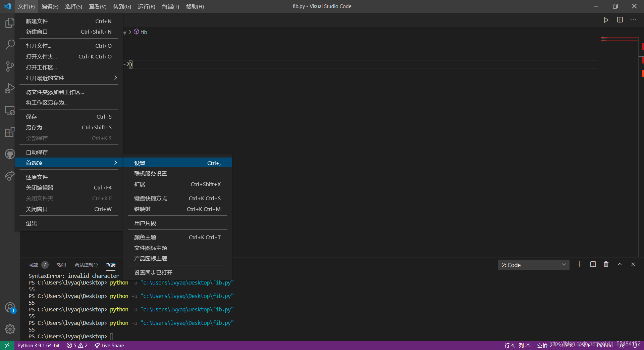Open the 编辑(E) menu
Screen dimensions: 644x350
click(x=50, y=6)
